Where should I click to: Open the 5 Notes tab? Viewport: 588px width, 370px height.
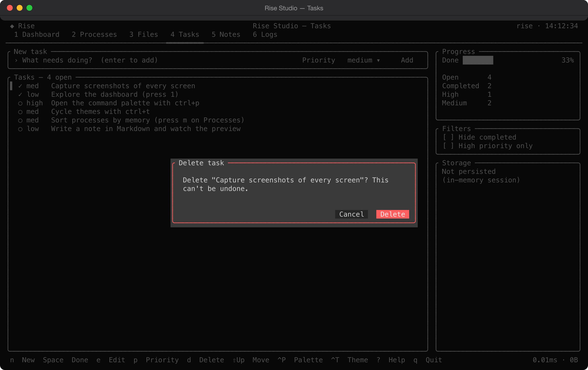[x=226, y=35]
